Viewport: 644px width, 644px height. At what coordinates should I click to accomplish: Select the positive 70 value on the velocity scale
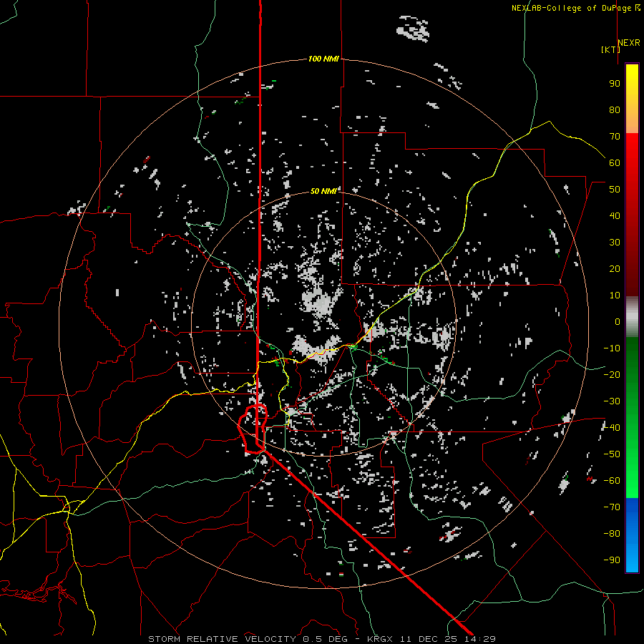coord(615,137)
